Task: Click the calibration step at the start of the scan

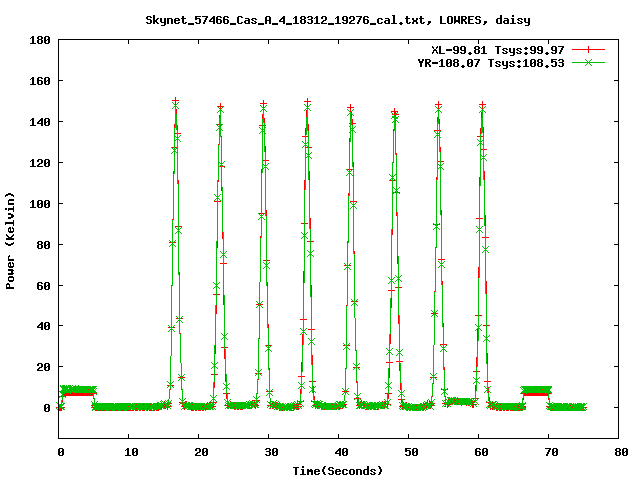Action: (78, 391)
